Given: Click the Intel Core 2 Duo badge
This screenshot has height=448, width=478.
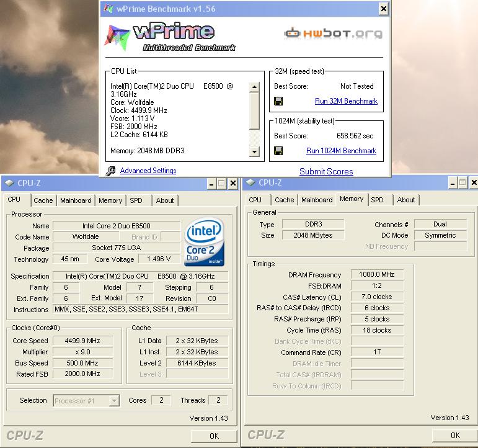Looking at the screenshot, I should coord(205,242).
